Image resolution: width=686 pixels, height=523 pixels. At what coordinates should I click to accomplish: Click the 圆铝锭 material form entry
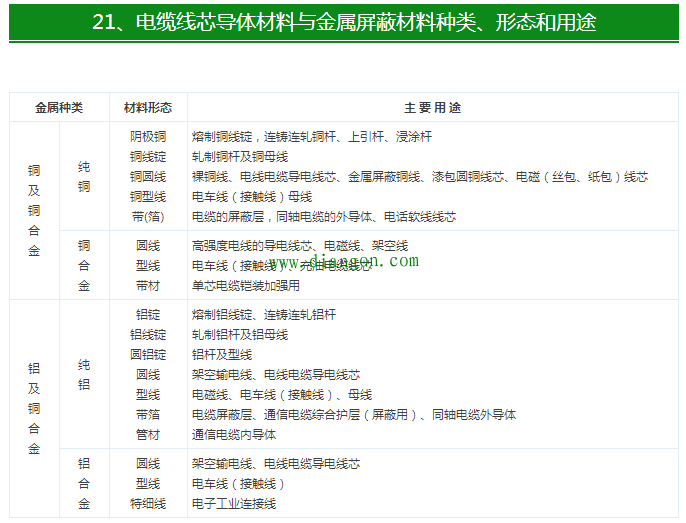point(147,355)
